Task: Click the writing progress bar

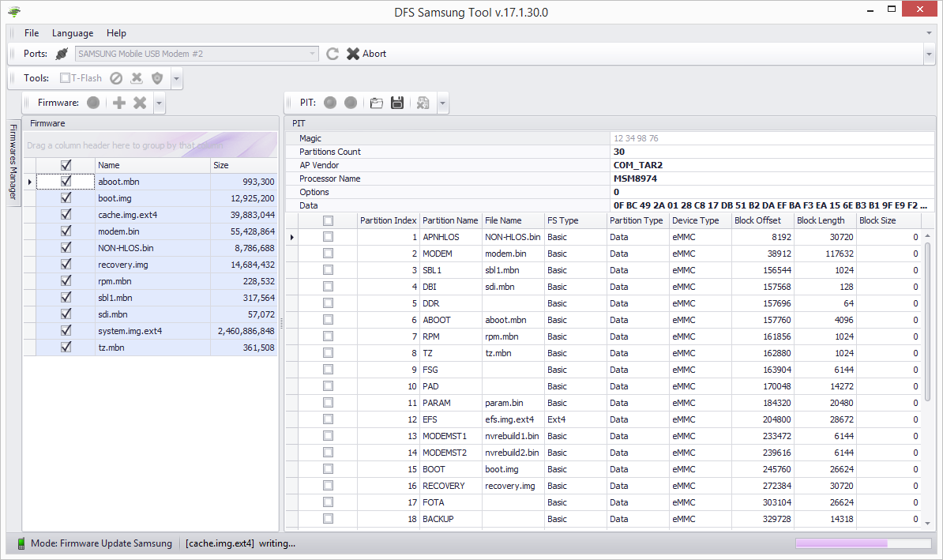Action: 863,543
